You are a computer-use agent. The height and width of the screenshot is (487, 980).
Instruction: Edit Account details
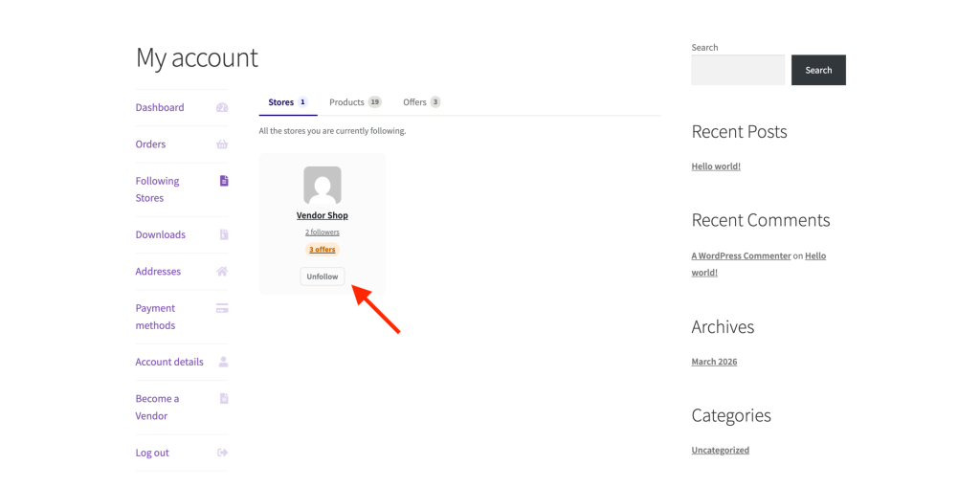(x=169, y=362)
